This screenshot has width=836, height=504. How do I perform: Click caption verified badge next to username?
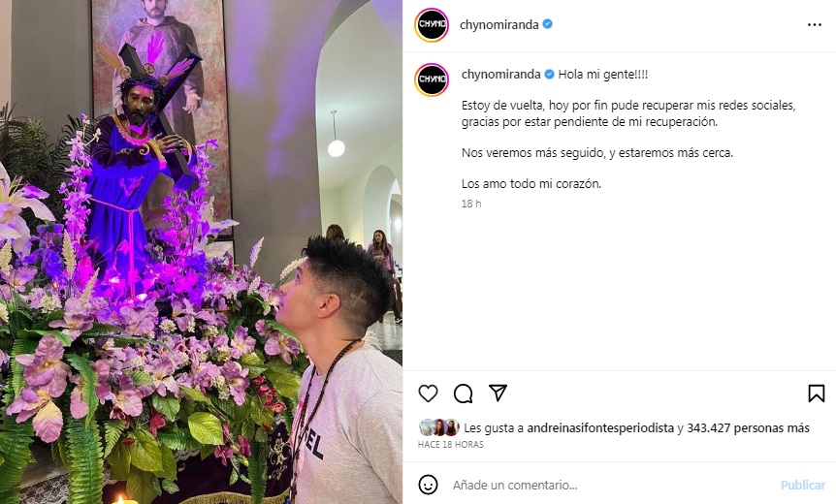[549, 74]
